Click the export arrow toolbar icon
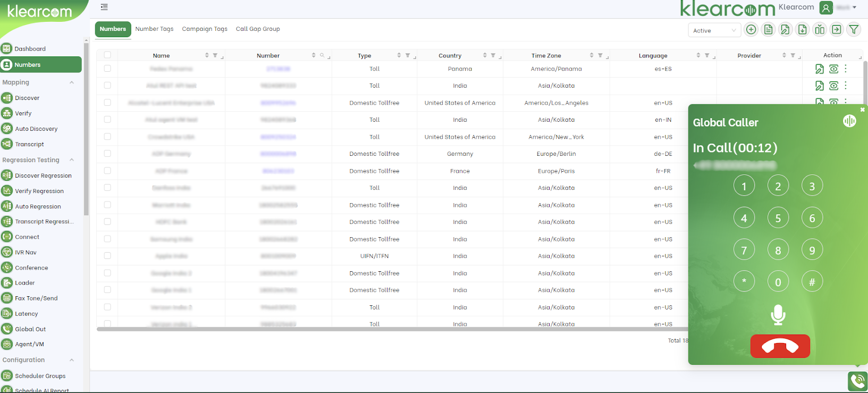The image size is (868, 393). tap(837, 30)
